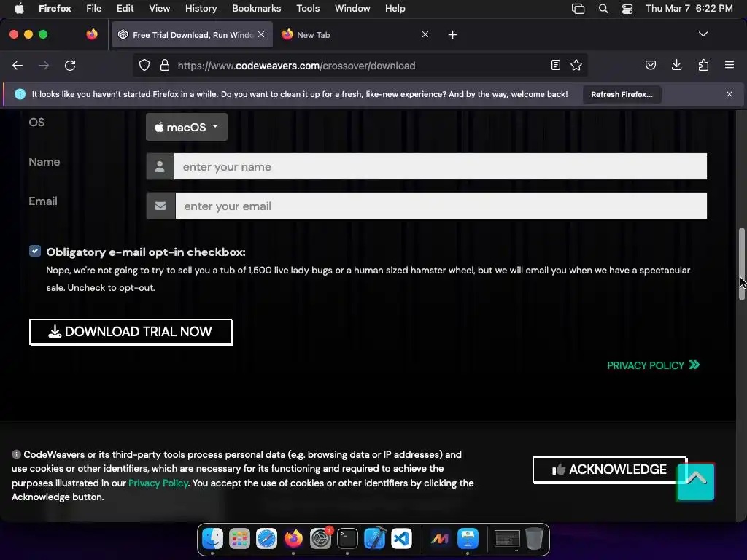Open the View menu
This screenshot has height=560, width=747.
click(x=159, y=9)
